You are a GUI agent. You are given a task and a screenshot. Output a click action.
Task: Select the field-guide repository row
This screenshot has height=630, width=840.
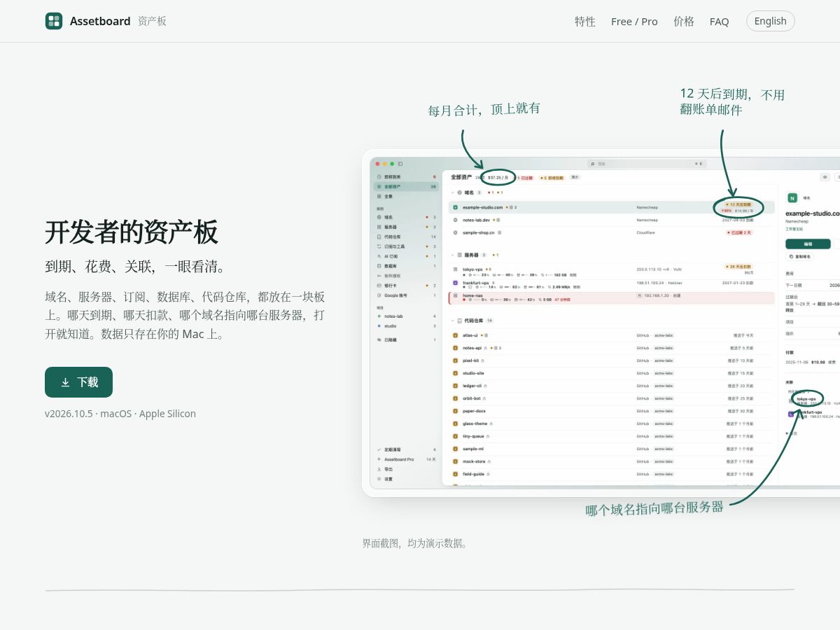point(612,474)
